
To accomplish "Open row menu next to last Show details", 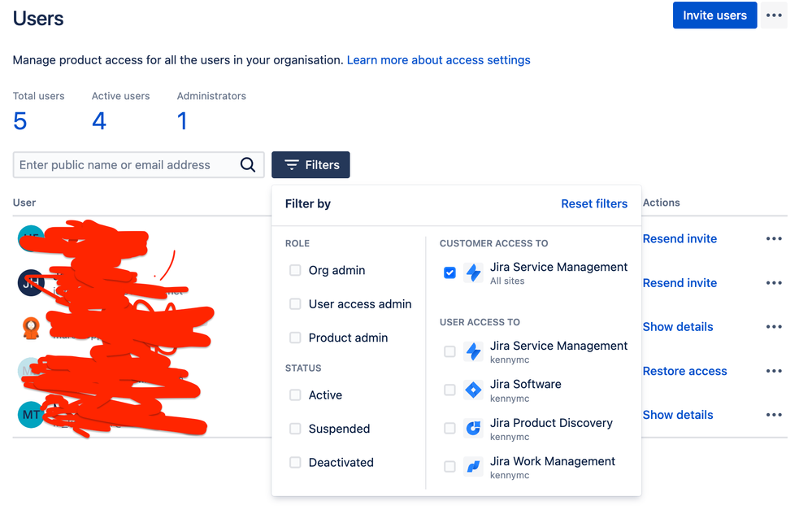I will (774, 415).
